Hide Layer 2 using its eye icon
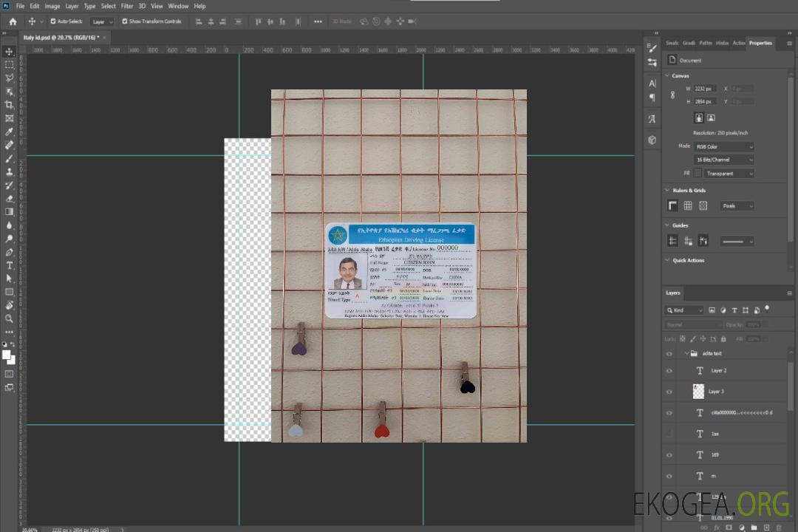Viewport: 798px width, 532px height. coord(669,371)
